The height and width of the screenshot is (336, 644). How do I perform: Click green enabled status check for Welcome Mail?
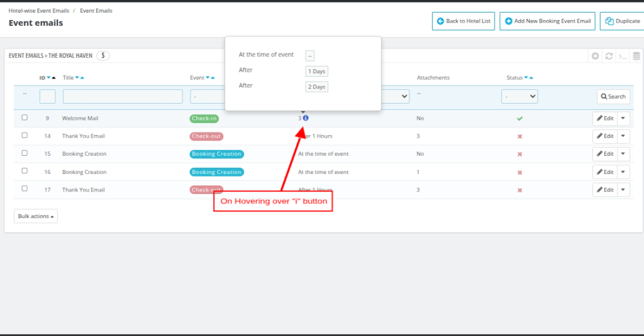pyautogui.click(x=520, y=118)
